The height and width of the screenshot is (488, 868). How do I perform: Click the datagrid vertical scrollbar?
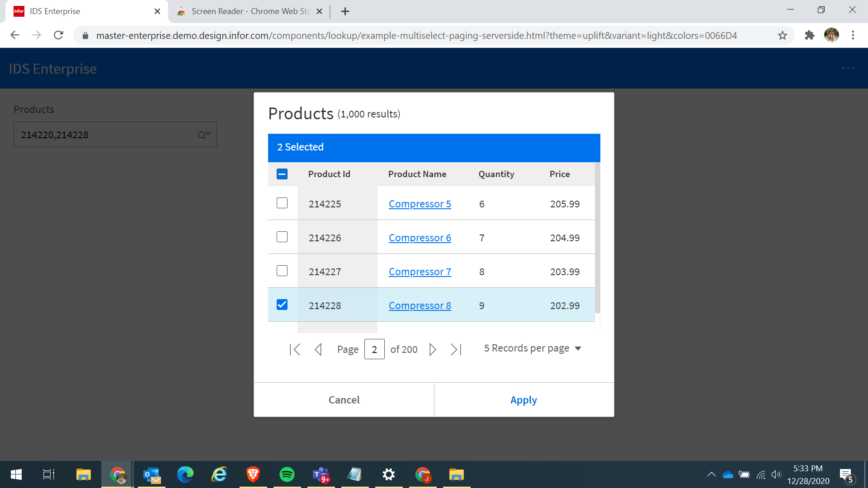point(598,239)
